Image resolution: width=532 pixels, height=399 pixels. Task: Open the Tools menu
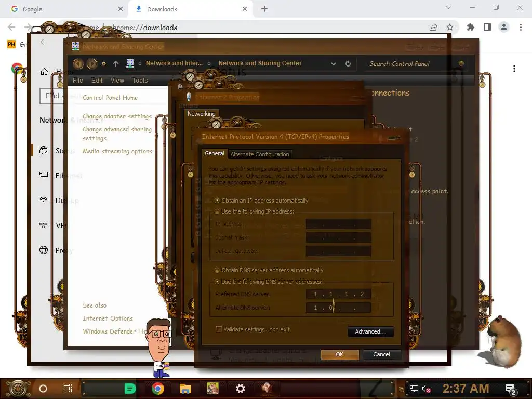point(140,81)
